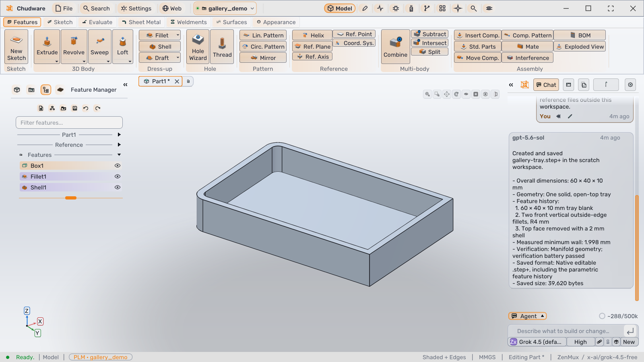The image size is (644, 362).
Task: Switch to the Sketch ribbon tab
Action: [60, 22]
